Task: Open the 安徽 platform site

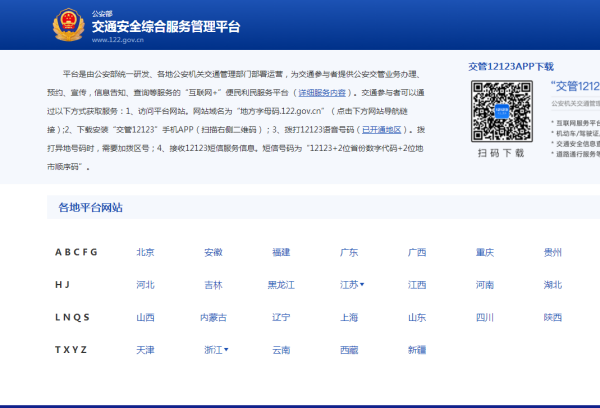Action: pyautogui.click(x=214, y=252)
